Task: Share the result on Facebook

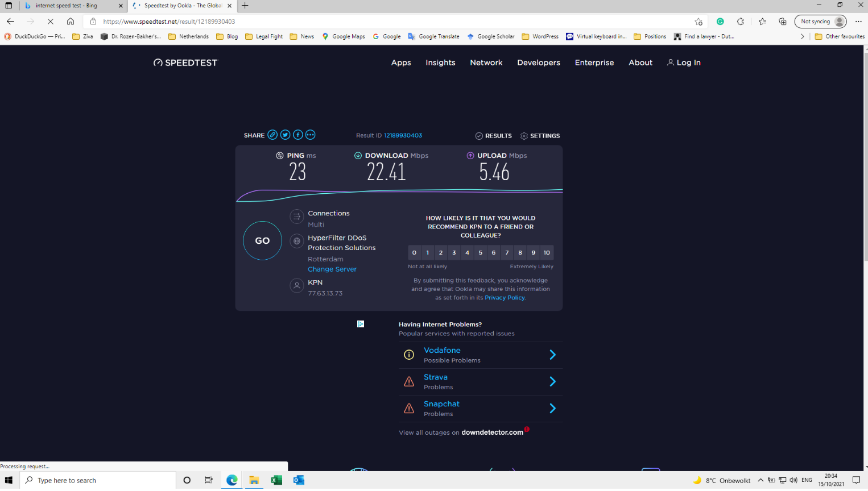Action: 297,135
